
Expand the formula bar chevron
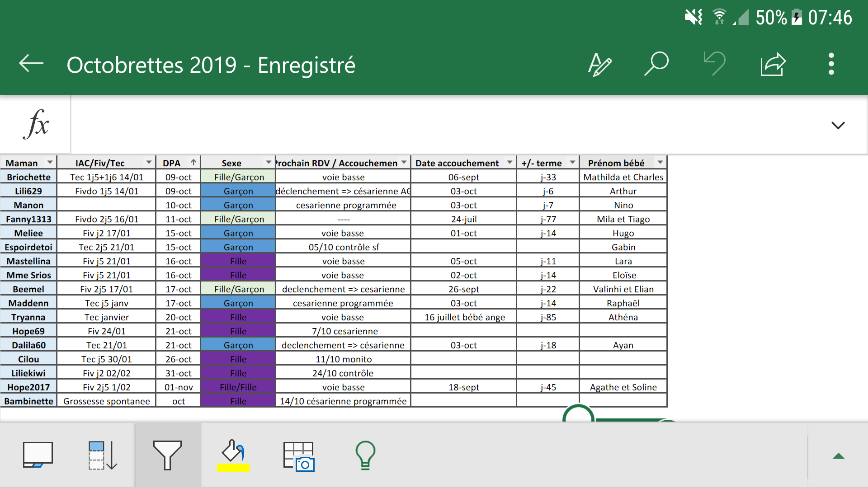point(838,125)
